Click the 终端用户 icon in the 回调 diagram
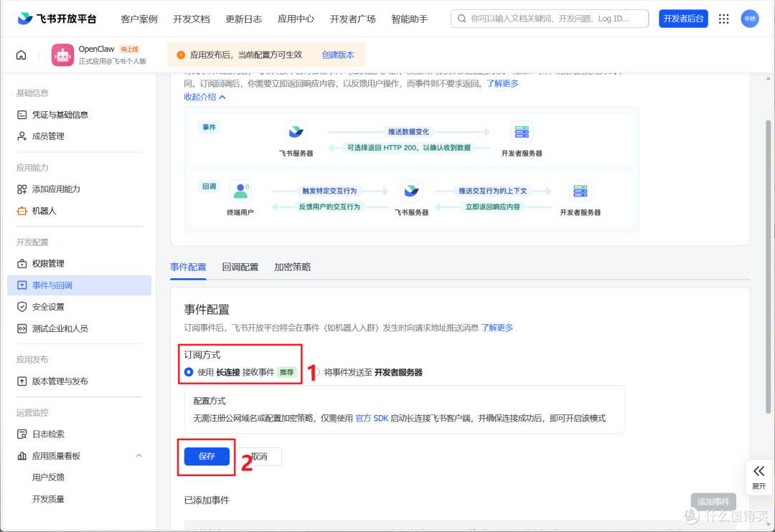Image resolution: width=775 pixels, height=532 pixels. coord(240,191)
